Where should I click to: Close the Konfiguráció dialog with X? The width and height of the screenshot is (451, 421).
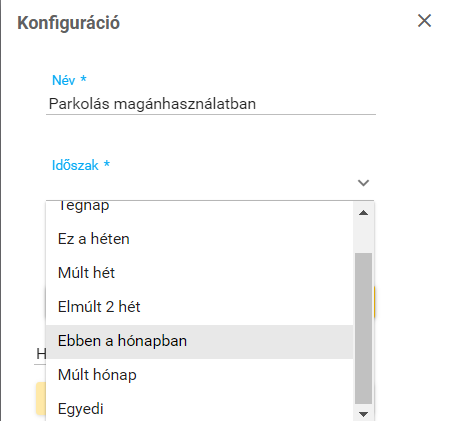coord(424,21)
